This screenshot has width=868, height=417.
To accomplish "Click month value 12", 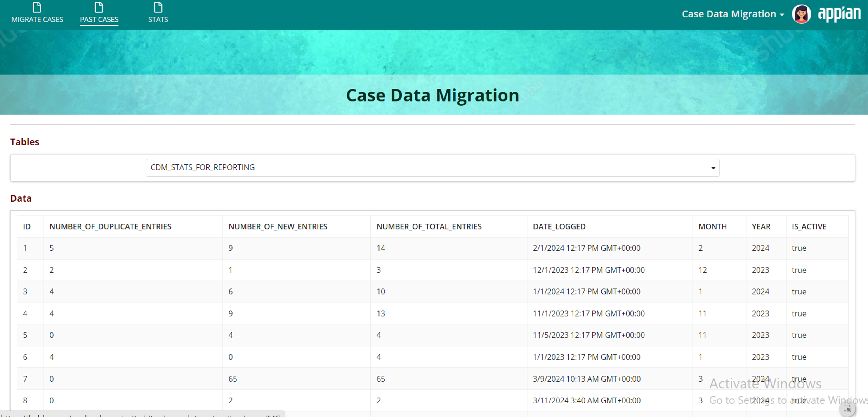I will coord(703,270).
